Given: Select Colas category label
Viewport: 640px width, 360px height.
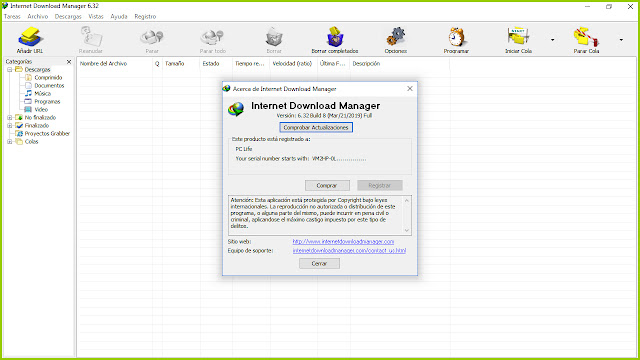Looking at the screenshot, I should point(31,142).
